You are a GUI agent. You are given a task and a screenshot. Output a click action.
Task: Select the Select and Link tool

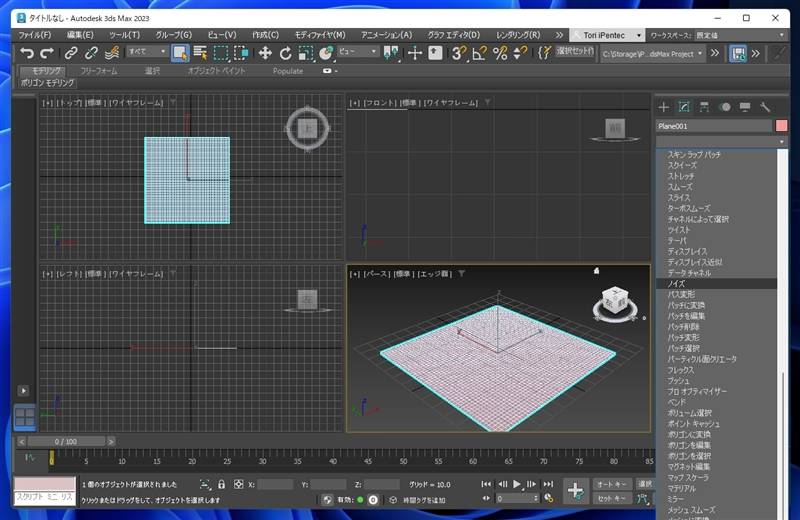point(71,53)
